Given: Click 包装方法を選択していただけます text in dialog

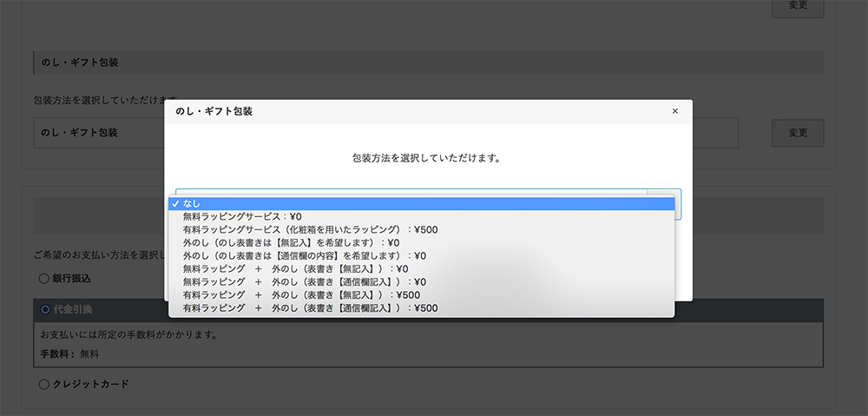Looking at the screenshot, I should (427, 159).
